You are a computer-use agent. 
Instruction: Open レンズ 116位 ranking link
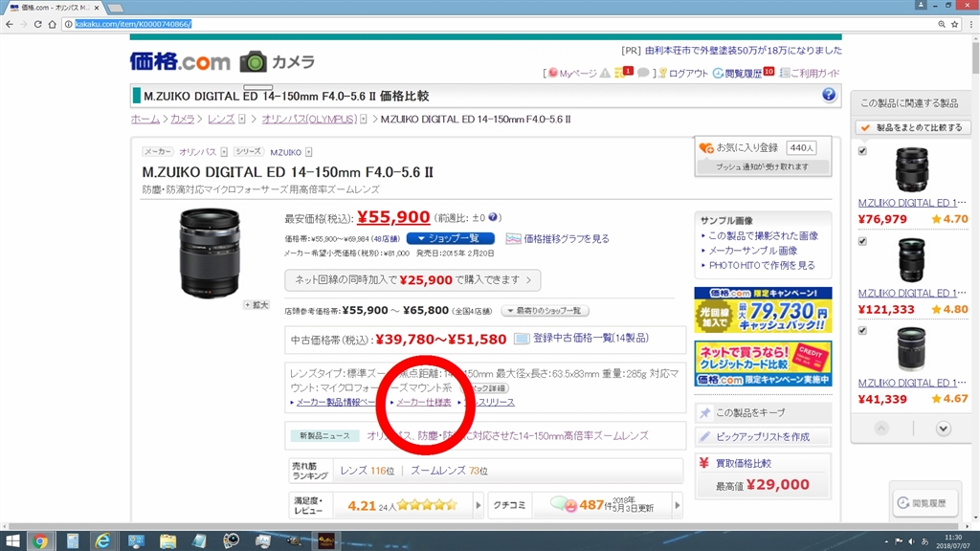coord(367,471)
